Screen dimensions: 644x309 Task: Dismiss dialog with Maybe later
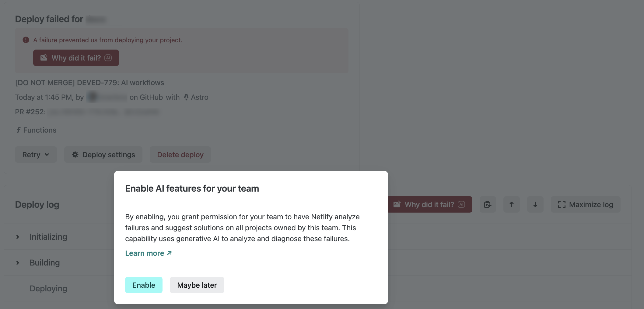(x=197, y=285)
